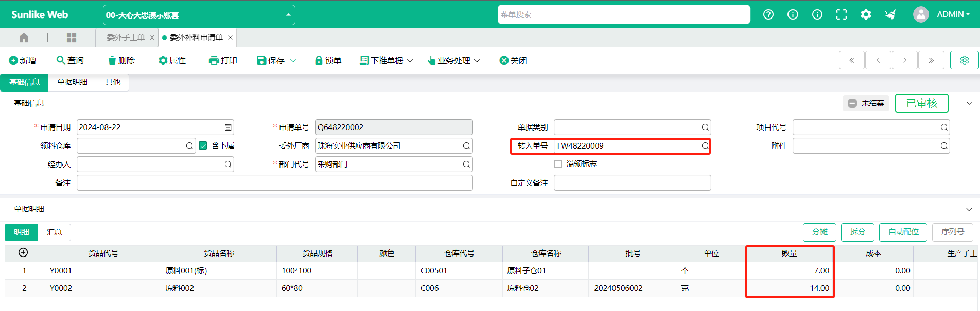Open the top bar settings gear
980x311 pixels.
866,14
